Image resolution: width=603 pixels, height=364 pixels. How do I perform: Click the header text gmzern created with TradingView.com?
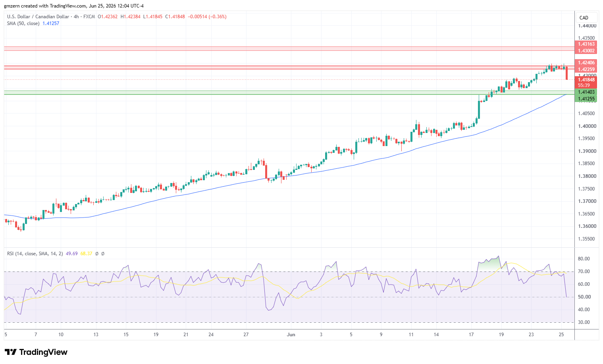click(45, 6)
